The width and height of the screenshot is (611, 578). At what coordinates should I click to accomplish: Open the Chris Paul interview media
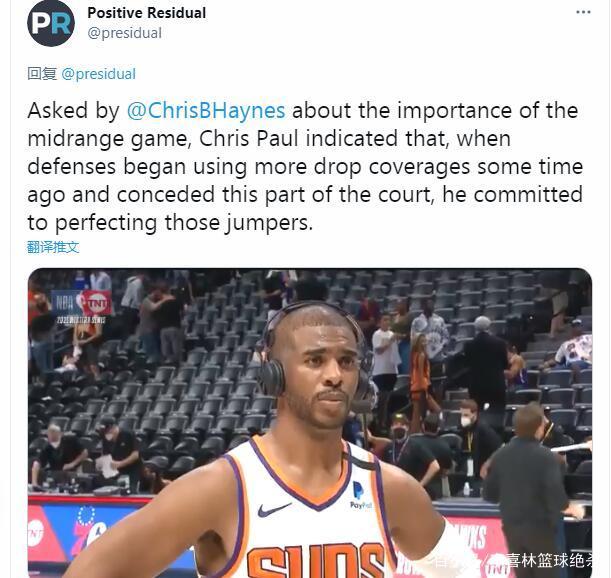pyautogui.click(x=310, y=422)
